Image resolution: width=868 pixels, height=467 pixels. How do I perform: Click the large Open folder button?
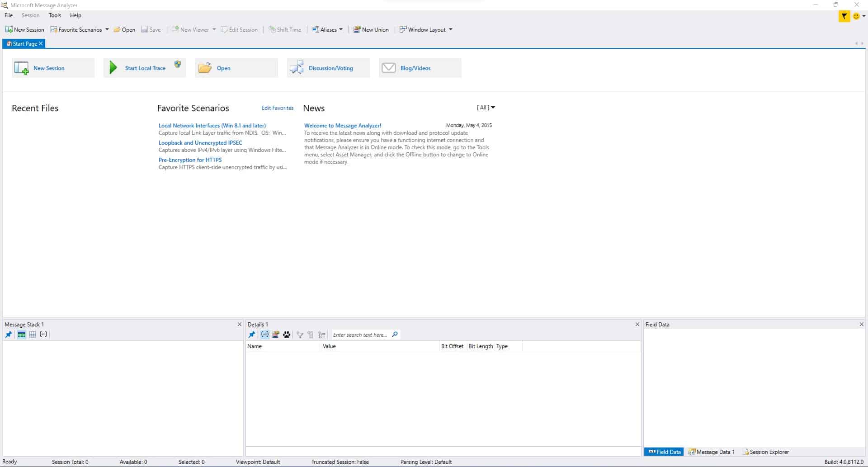click(x=236, y=68)
